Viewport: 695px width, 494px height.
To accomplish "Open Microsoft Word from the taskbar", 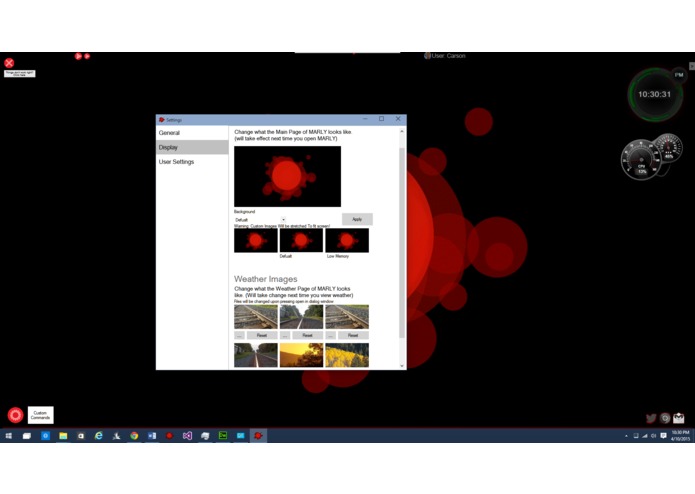I will pos(152,436).
